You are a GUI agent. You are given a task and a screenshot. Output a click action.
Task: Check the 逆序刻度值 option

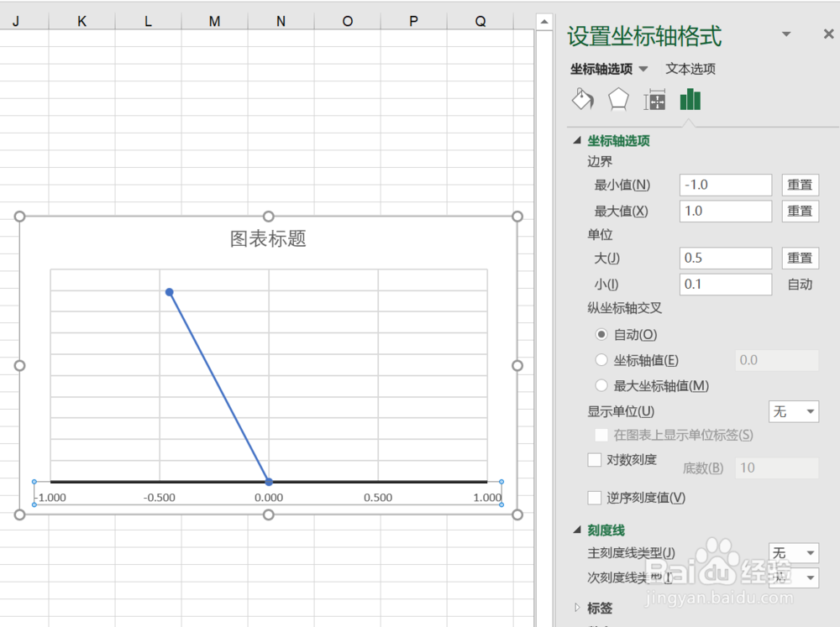pos(594,497)
